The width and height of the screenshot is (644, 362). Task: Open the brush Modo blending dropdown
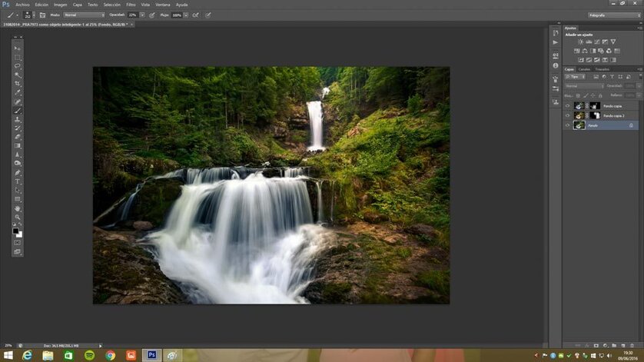tap(84, 15)
